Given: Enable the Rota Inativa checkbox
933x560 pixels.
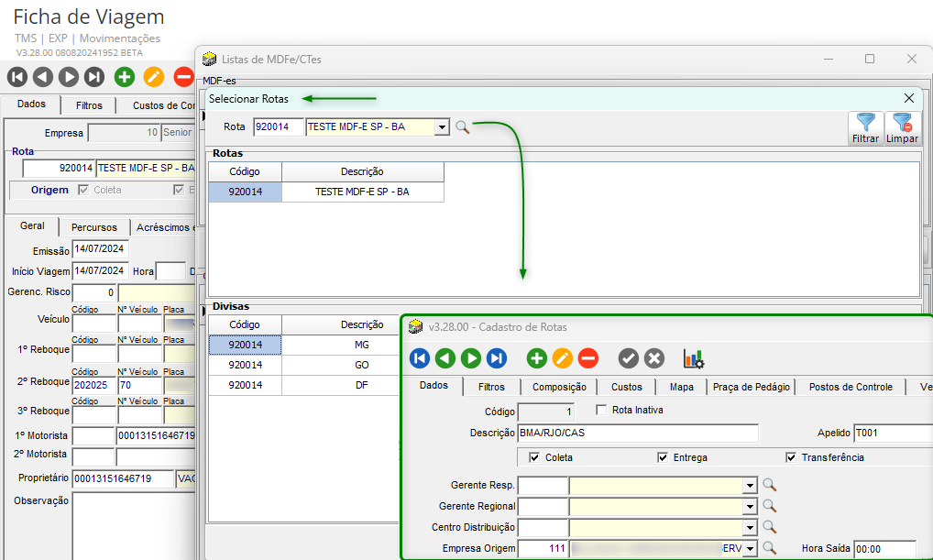Looking at the screenshot, I should pyautogui.click(x=602, y=411).
